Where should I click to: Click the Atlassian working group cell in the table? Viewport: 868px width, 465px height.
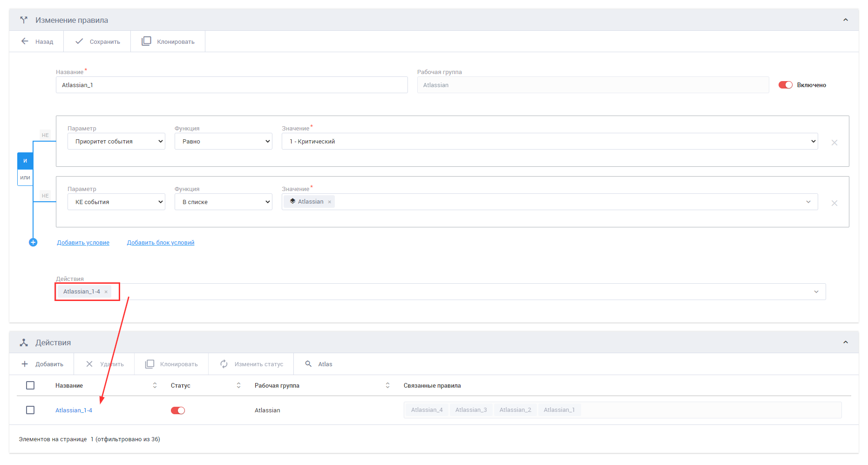pos(267,410)
